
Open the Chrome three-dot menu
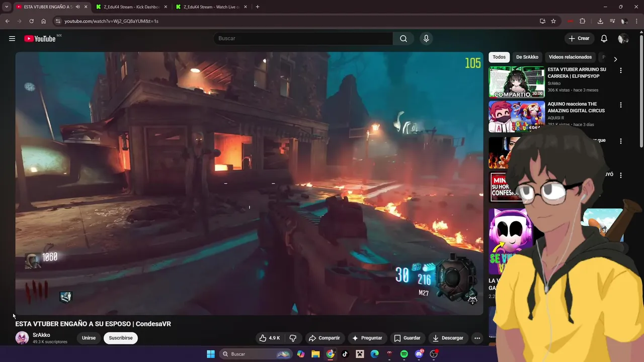tap(637, 21)
